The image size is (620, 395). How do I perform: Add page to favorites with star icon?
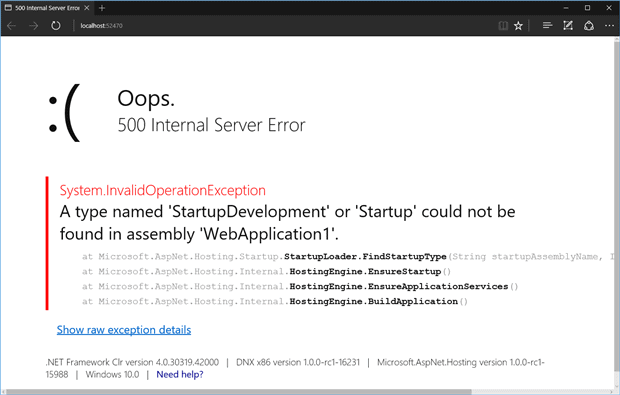pyautogui.click(x=518, y=26)
